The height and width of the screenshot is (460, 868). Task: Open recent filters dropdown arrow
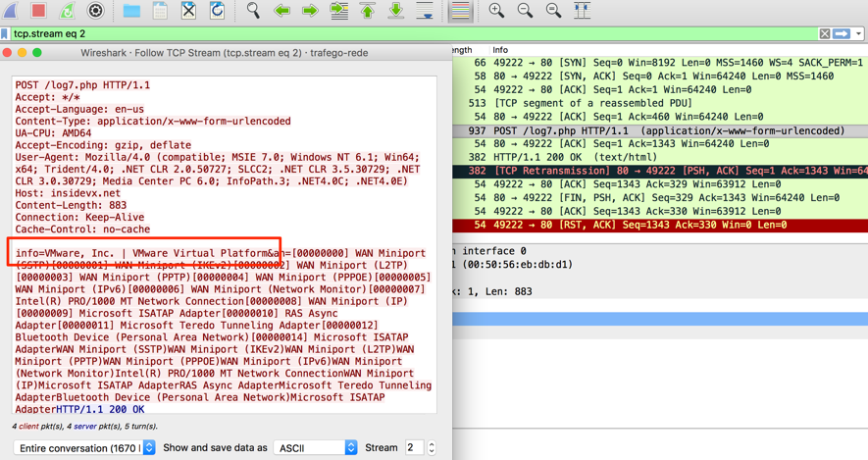tap(858, 33)
